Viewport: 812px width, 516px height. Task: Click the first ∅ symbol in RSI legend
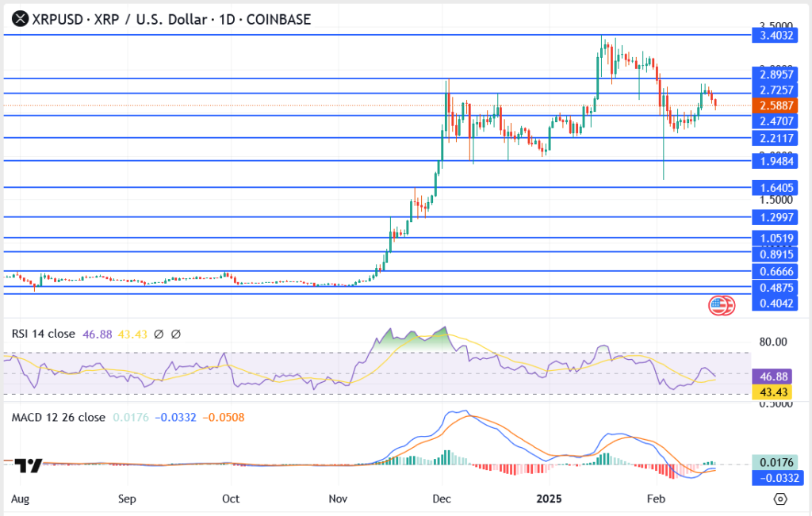(159, 334)
